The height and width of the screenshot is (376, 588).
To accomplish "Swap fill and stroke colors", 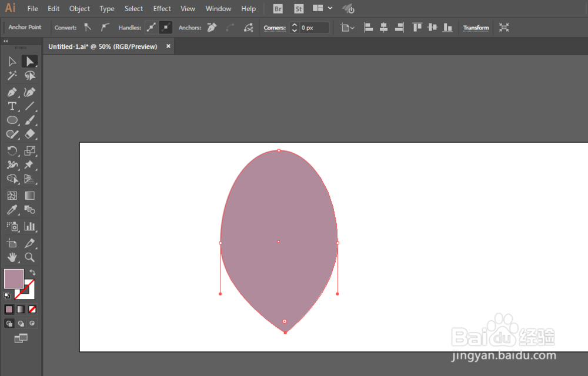I will tap(32, 272).
